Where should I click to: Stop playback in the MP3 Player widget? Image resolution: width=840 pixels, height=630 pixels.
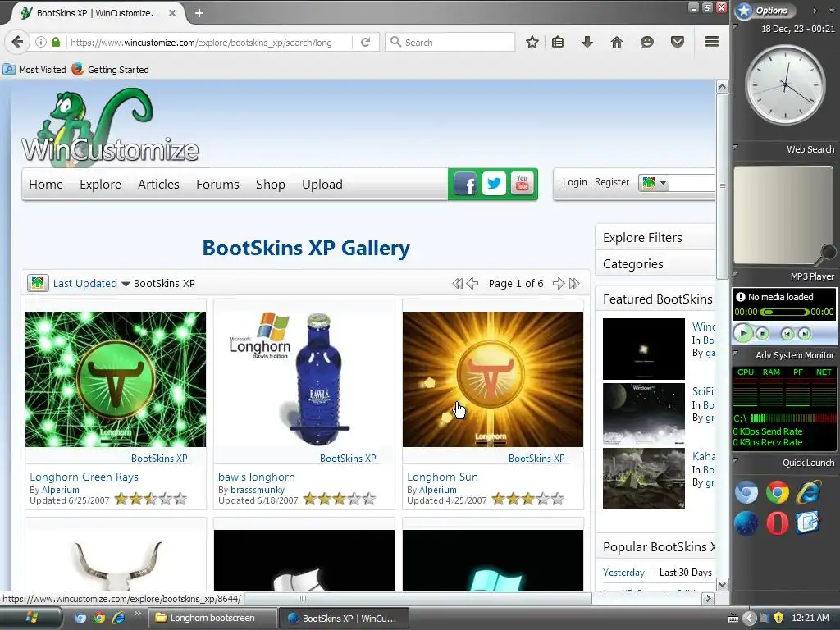point(762,334)
